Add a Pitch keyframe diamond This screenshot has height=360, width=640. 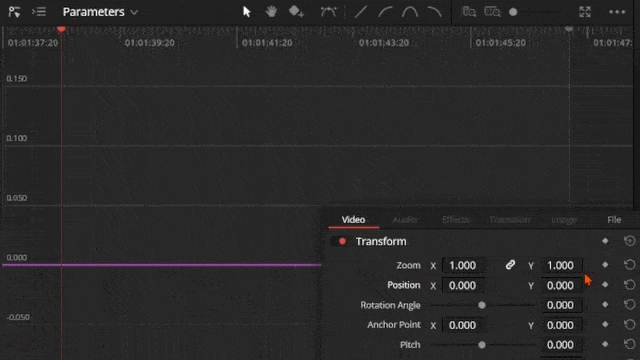click(605, 344)
